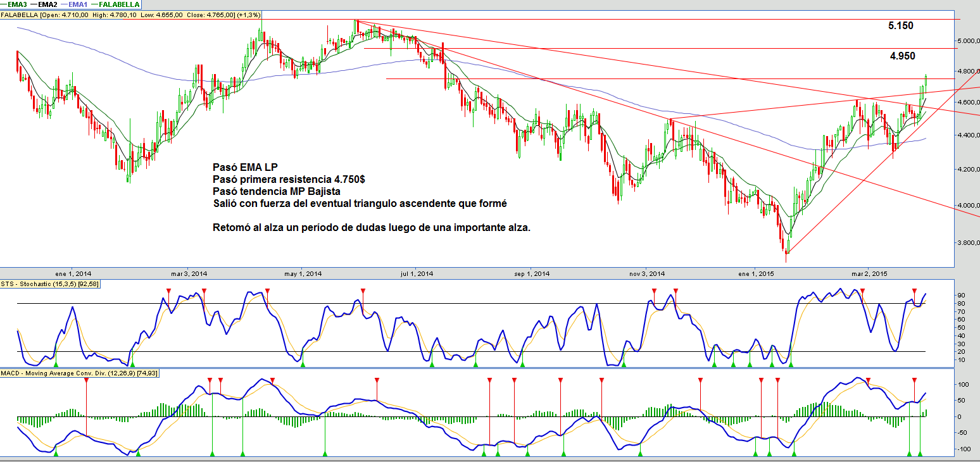Click the 100 level on MACD axis
Viewport: 980px width, 462px height.
pos(963,385)
